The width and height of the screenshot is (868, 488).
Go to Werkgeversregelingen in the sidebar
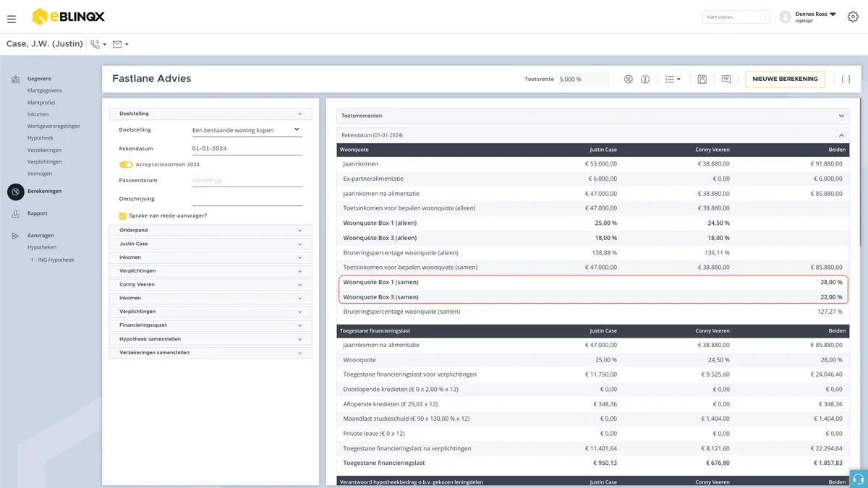click(x=54, y=126)
